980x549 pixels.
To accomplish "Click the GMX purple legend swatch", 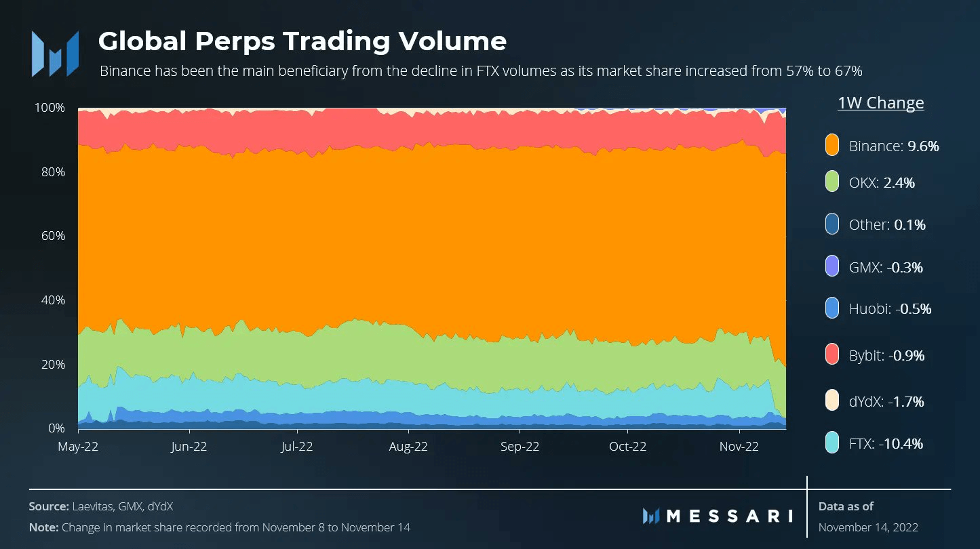I will pos(832,267).
